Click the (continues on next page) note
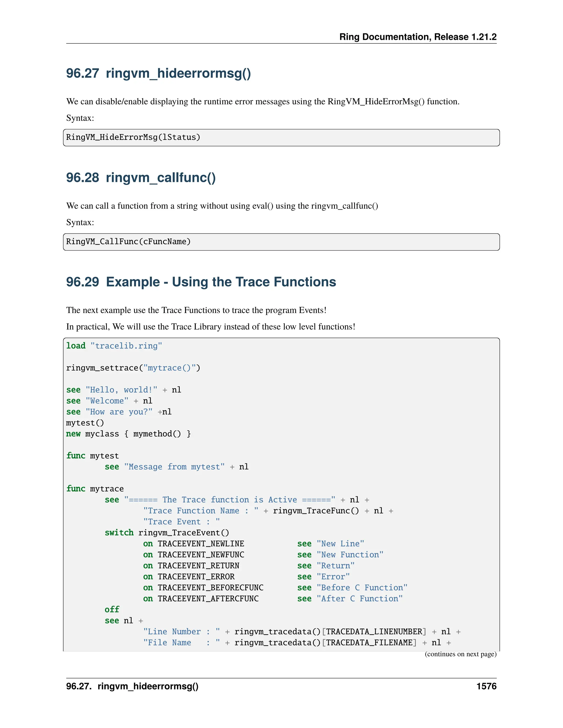 (460, 654)
